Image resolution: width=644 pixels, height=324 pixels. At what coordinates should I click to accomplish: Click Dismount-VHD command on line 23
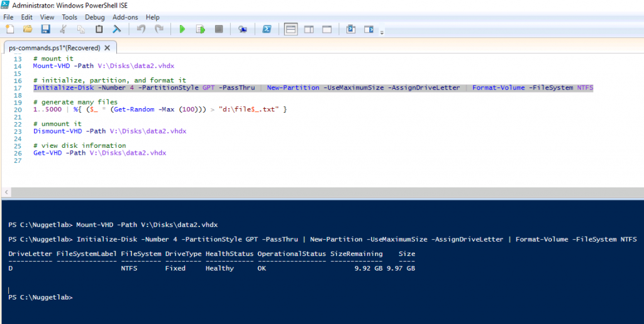point(109,131)
